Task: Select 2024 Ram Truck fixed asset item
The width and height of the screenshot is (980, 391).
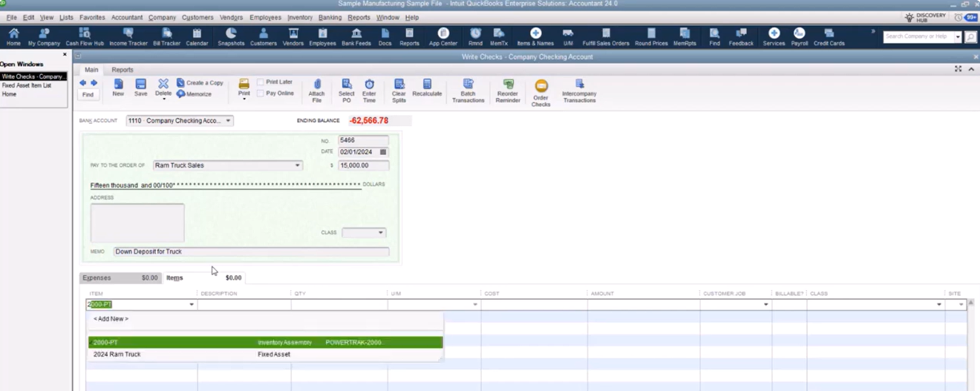Action: [117, 355]
